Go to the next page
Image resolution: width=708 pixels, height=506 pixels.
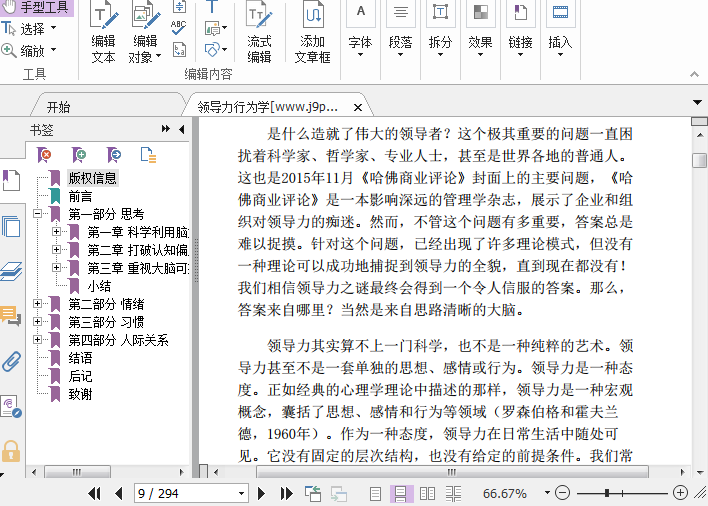pyautogui.click(x=261, y=493)
